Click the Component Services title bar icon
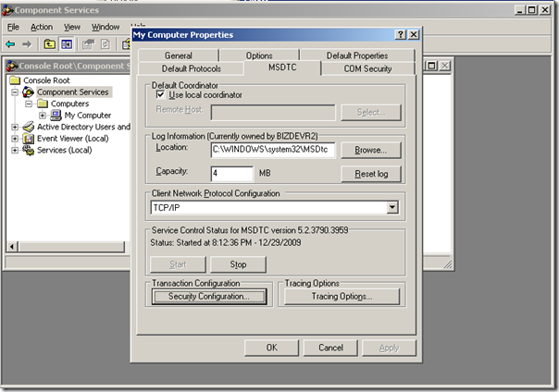Image resolution: width=559 pixels, height=392 pixels. click(7, 10)
